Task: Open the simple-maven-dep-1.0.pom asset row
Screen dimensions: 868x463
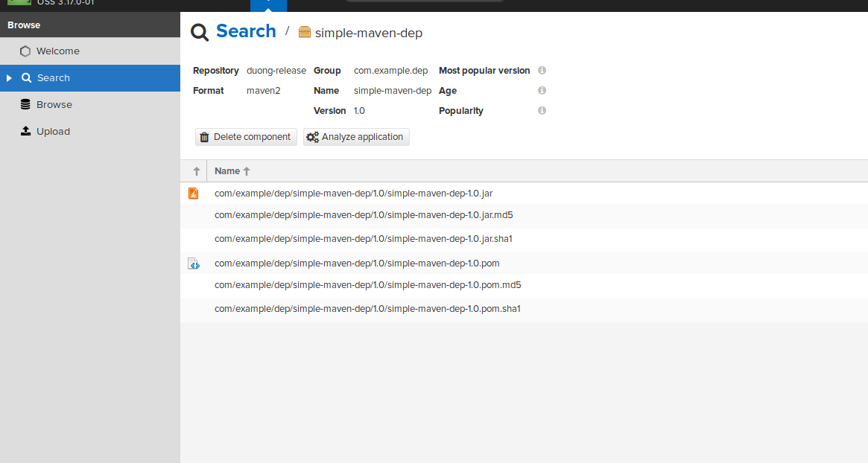Action: click(x=525, y=264)
